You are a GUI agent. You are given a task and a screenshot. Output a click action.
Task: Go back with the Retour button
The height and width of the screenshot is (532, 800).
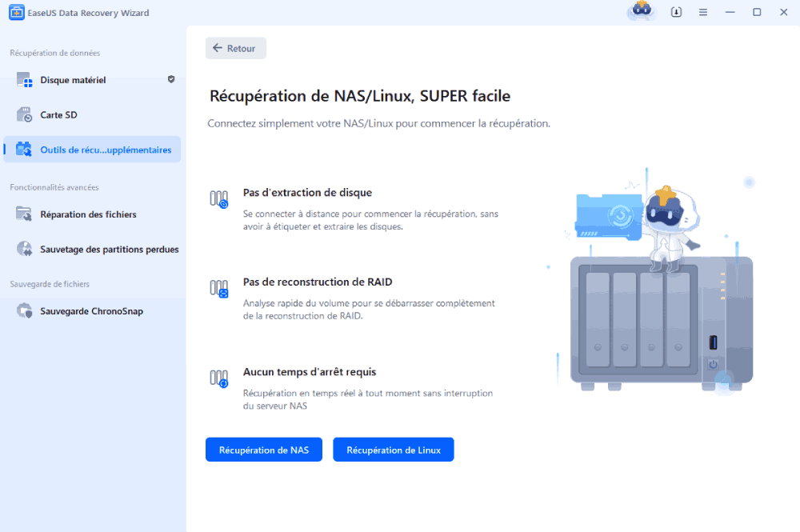point(236,48)
